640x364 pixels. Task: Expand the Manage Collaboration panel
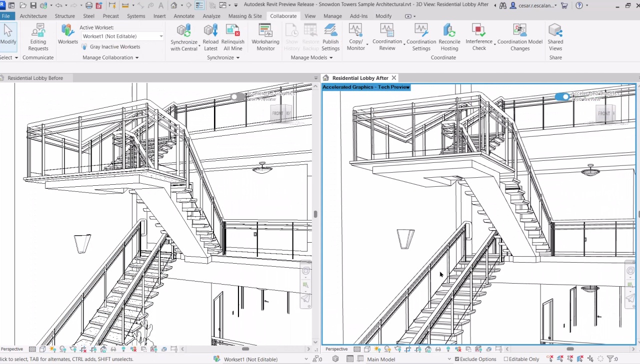[110, 57]
